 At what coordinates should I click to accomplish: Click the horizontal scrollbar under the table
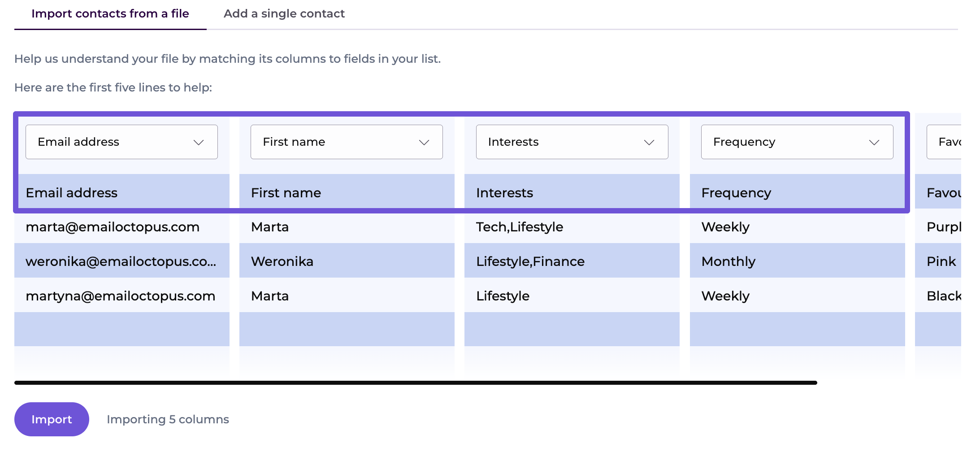415,383
